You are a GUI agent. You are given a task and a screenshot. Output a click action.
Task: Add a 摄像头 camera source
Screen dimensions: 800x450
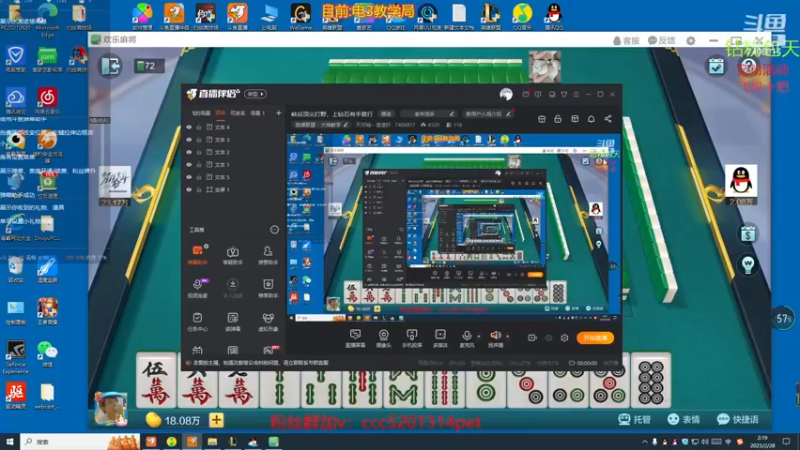[383, 338]
